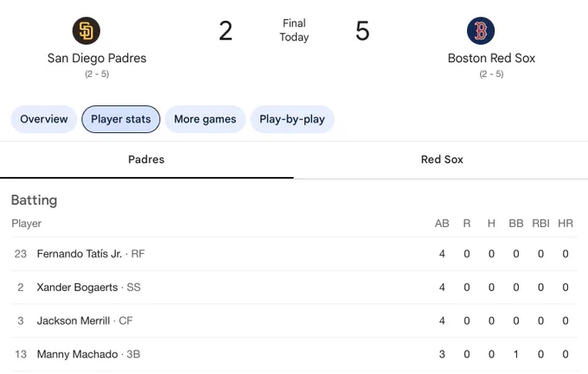The width and height of the screenshot is (588, 374).
Task: Click the Red Sox score of 5
Action: (362, 31)
